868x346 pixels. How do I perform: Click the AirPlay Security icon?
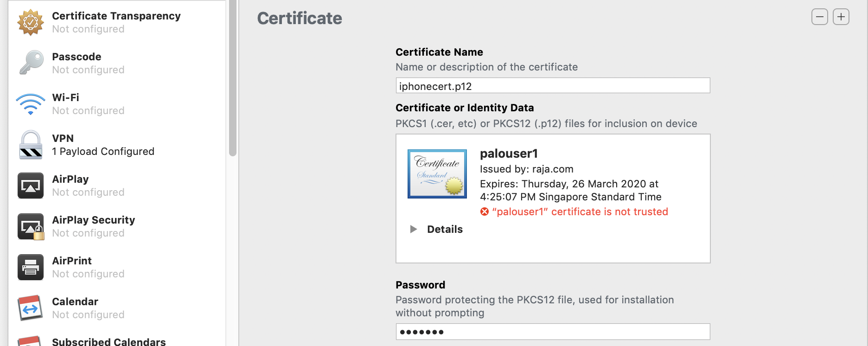coord(31,226)
